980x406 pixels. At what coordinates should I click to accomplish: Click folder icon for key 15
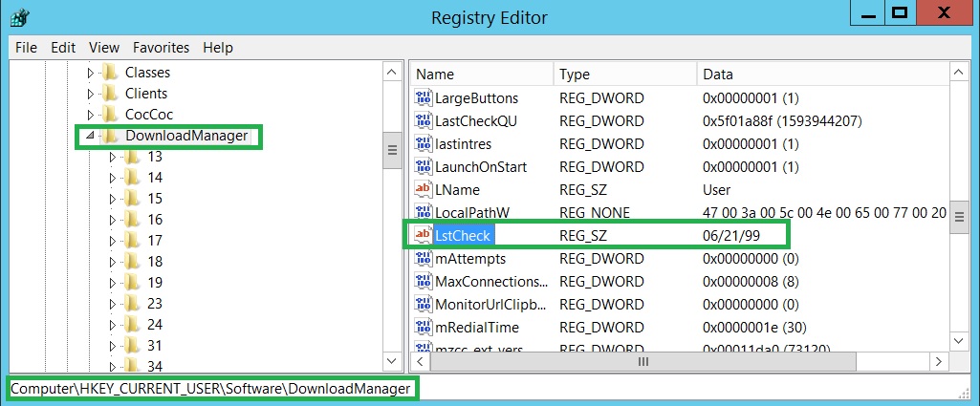tap(132, 199)
